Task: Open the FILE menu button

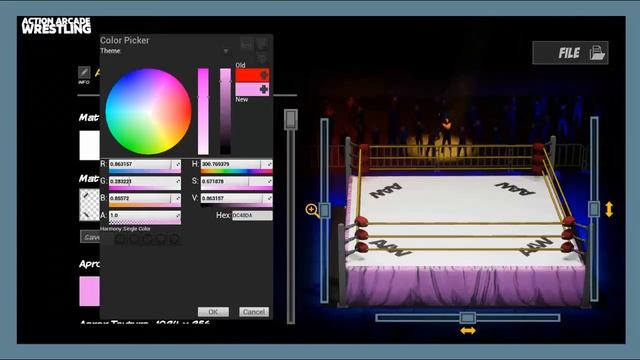Action: 570,53
